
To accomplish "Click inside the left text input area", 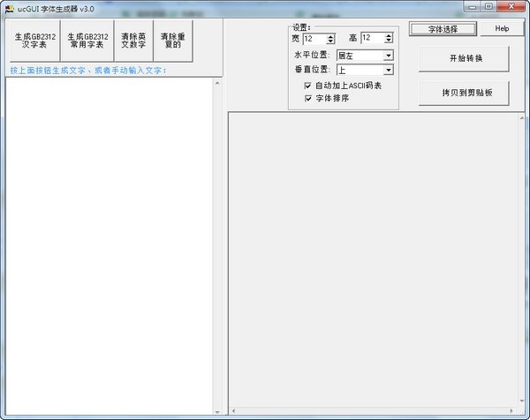I will tap(110, 246).
